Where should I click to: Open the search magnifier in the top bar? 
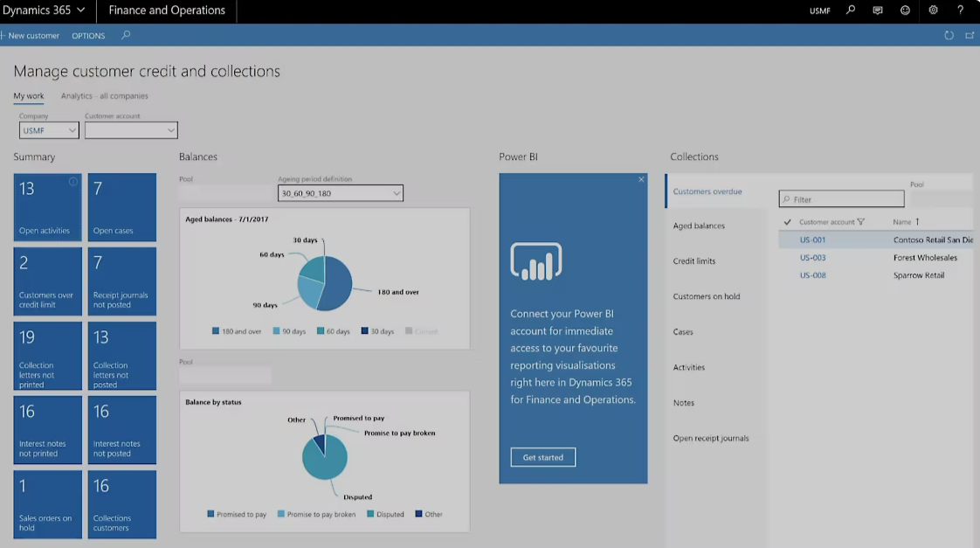pyautogui.click(x=851, y=10)
